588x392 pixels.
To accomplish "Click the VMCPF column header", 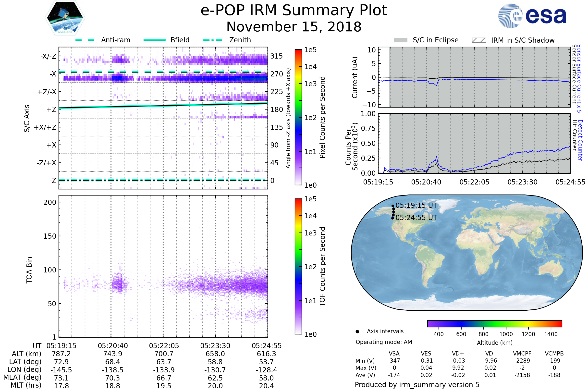I will pyautogui.click(x=522, y=354).
